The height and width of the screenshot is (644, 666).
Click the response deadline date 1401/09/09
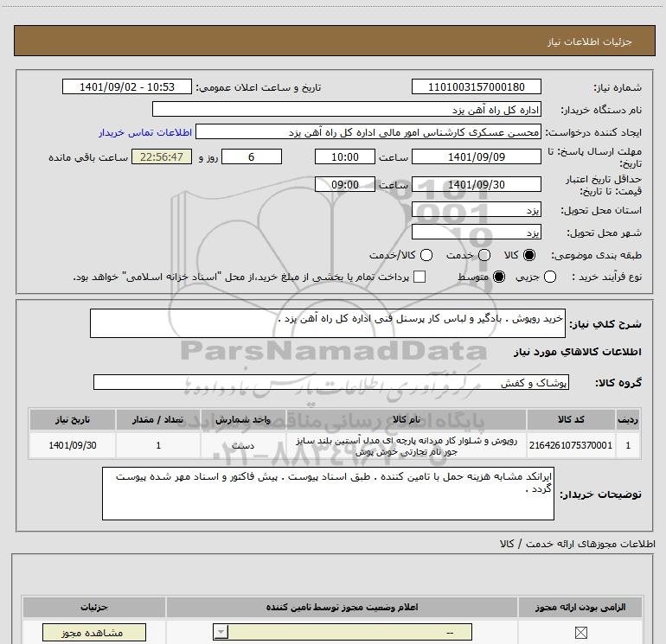tap(476, 156)
